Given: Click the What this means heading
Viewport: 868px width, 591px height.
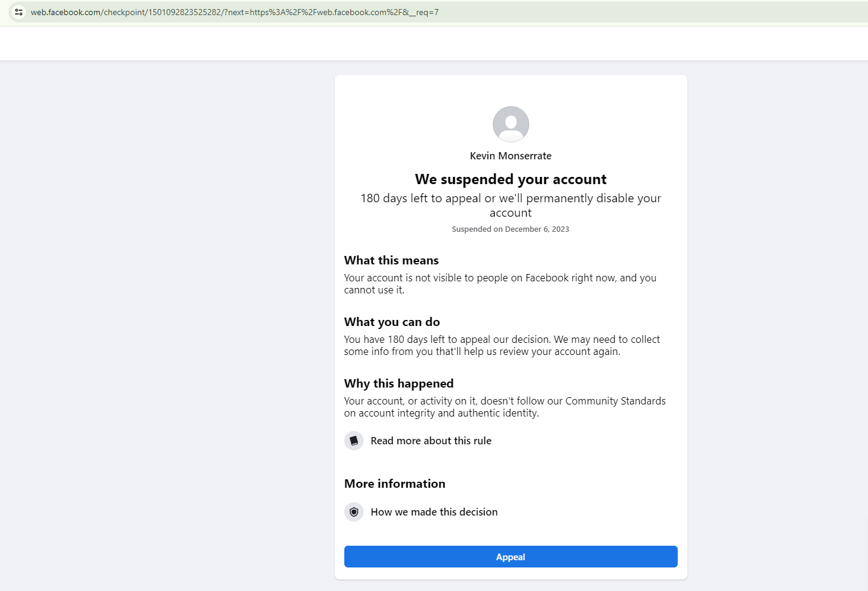Looking at the screenshot, I should pyautogui.click(x=391, y=260).
